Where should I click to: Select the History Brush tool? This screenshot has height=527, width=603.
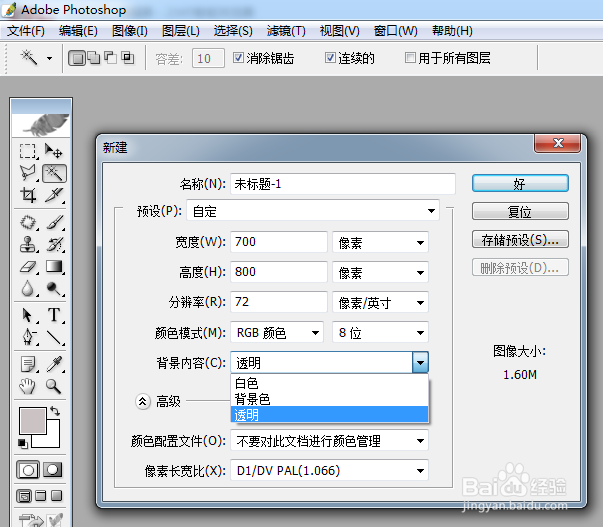click(x=54, y=244)
